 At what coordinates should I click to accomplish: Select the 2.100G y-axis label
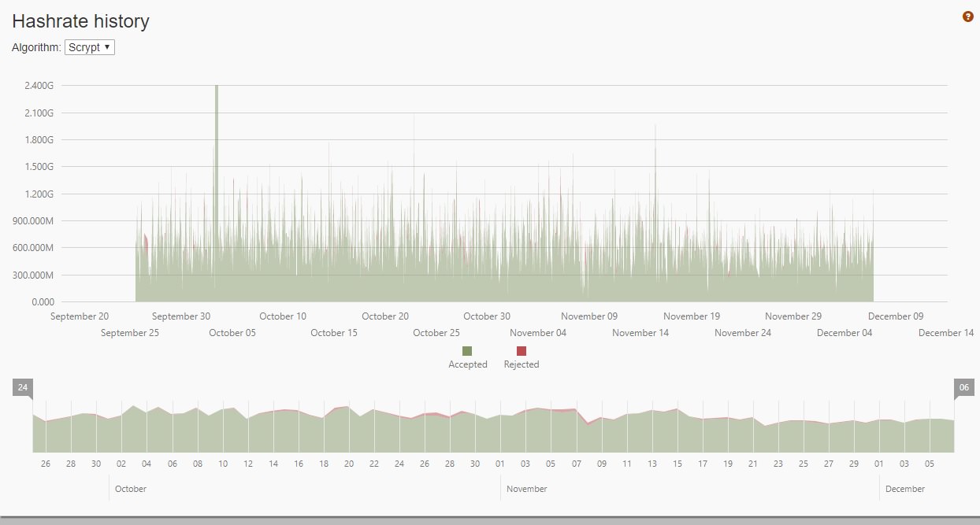pos(38,113)
